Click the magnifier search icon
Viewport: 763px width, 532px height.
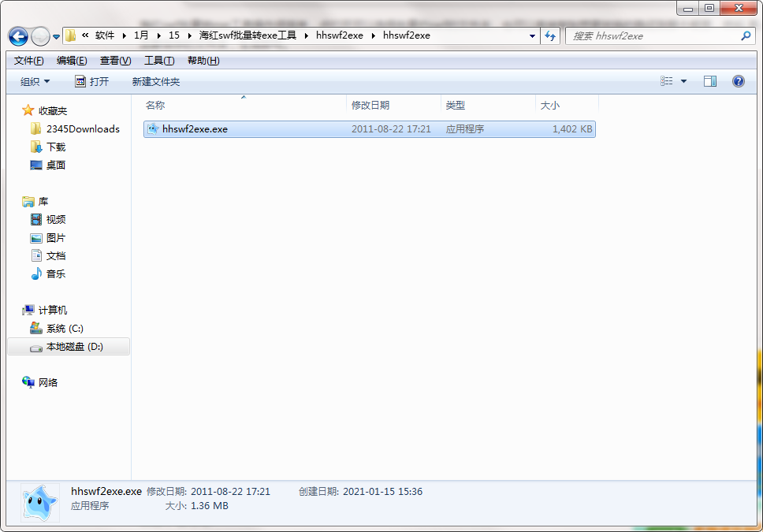click(746, 36)
